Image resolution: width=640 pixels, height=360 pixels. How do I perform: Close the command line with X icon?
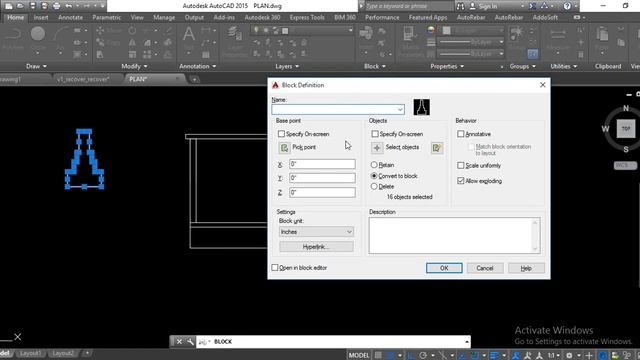coord(179,342)
